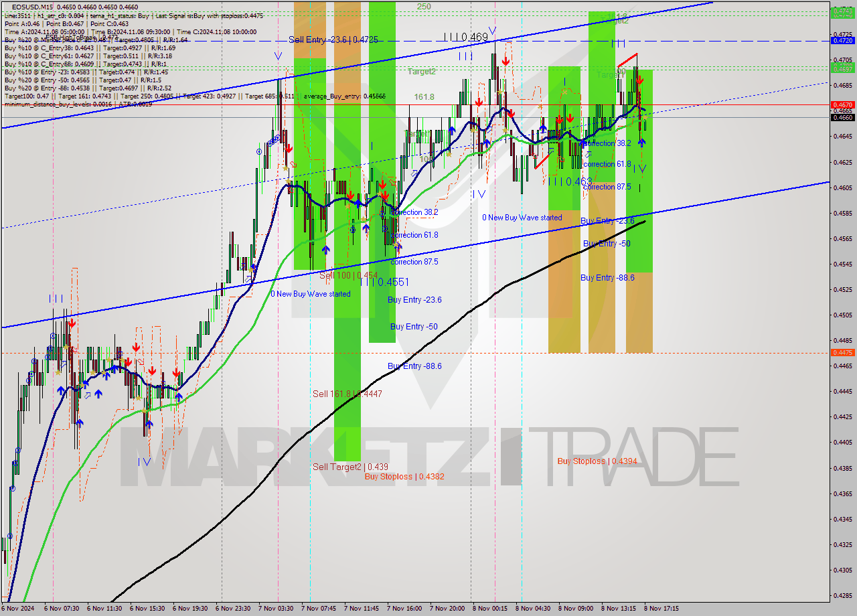The width and height of the screenshot is (857, 616).
Task: Select the 'Buy %20 @ Entry -88: 0.4538' row
Action: tap(88, 88)
